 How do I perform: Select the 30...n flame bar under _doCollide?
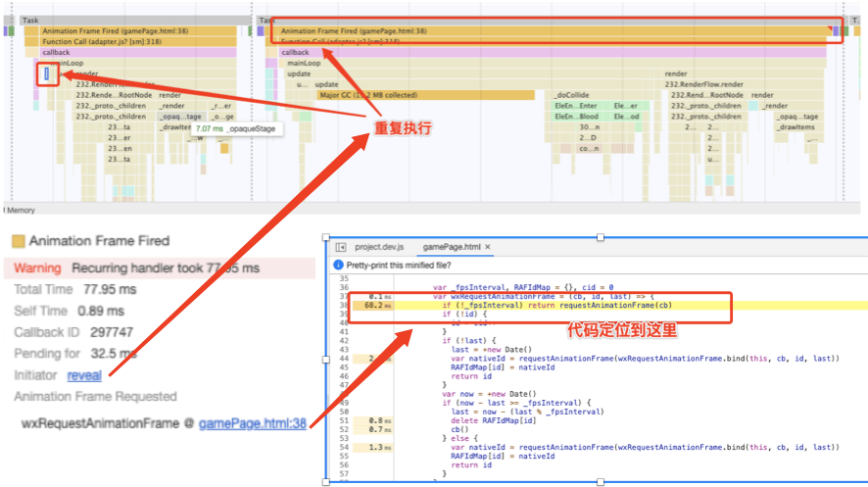point(590,127)
